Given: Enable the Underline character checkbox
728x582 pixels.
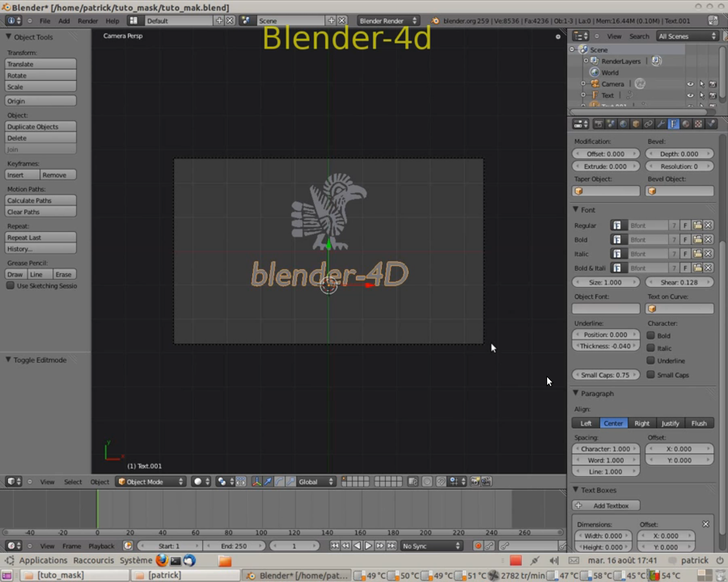Looking at the screenshot, I should [x=651, y=360].
